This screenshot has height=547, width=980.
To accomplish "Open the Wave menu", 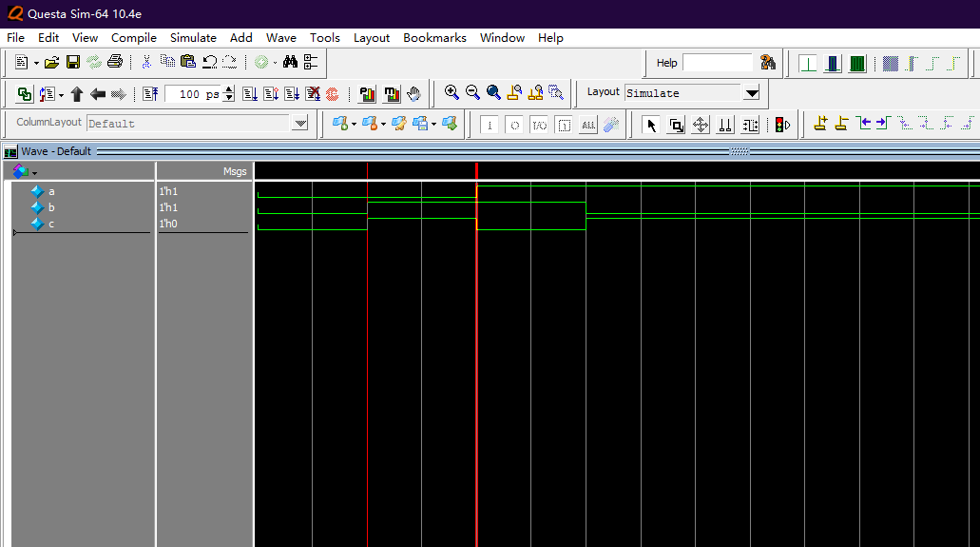I will (281, 37).
